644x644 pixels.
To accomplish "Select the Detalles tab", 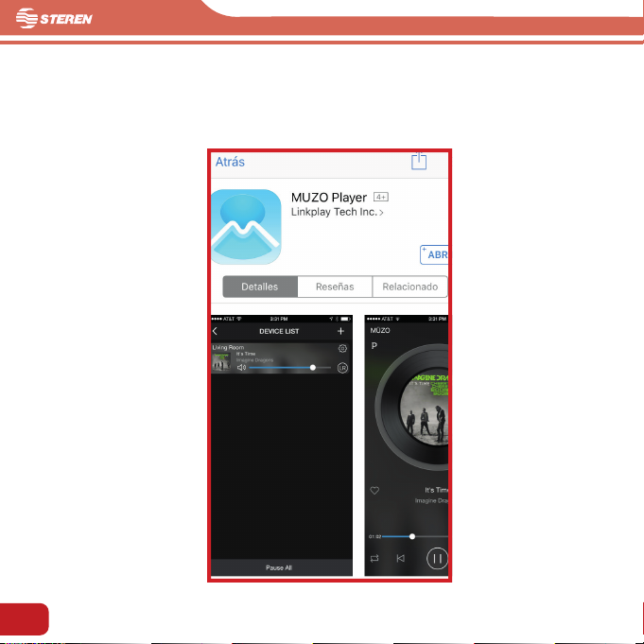I will (260, 287).
